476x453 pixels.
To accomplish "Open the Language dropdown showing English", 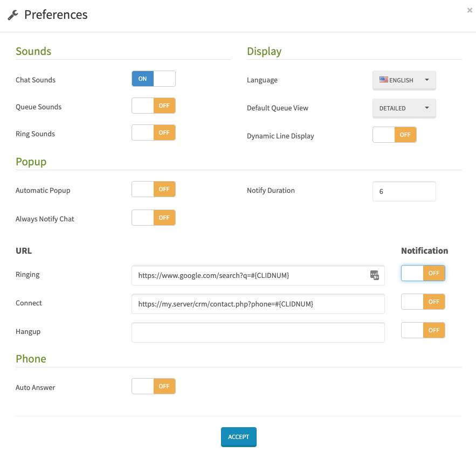I will (404, 80).
